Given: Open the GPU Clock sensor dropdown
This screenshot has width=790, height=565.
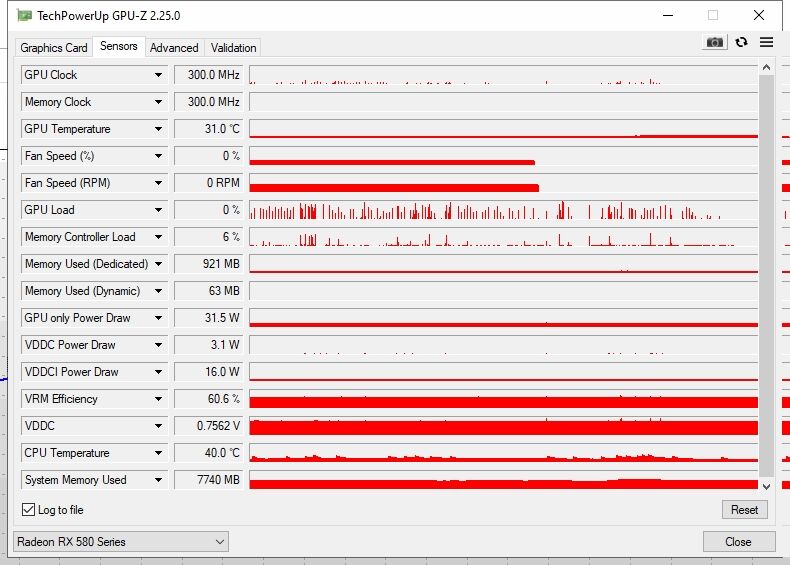Looking at the screenshot, I should 158,75.
